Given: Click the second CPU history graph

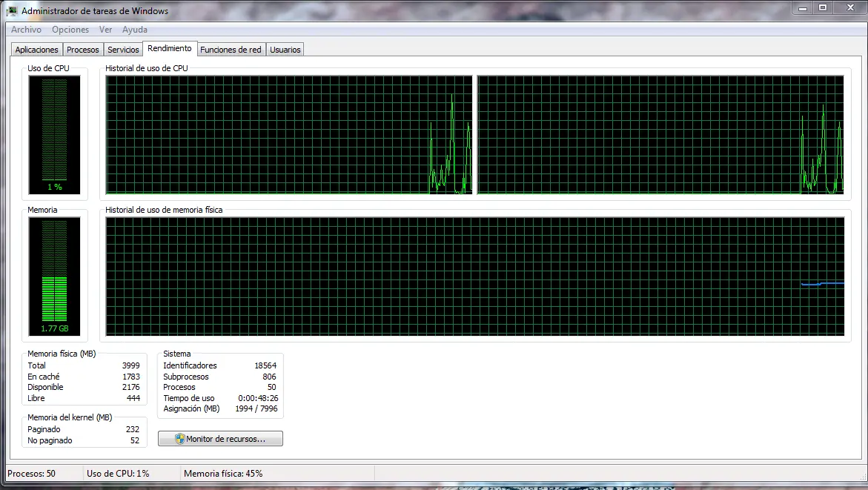Looking at the screenshot, I should click(x=660, y=135).
